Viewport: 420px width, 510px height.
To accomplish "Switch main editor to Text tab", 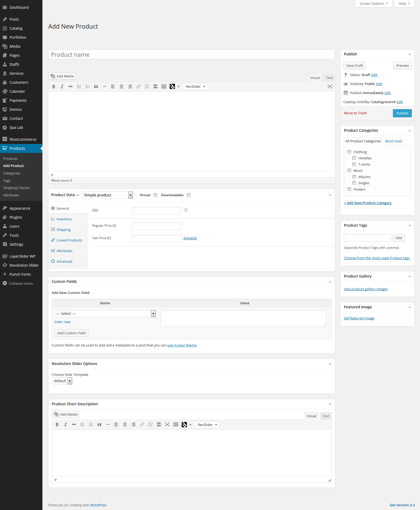I will coord(329,78).
